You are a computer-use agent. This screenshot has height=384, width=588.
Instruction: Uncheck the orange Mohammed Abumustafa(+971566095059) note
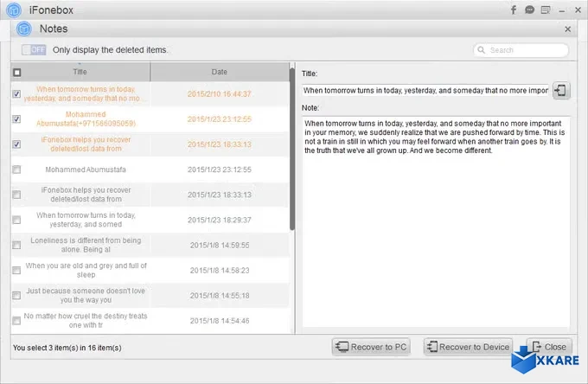coord(16,118)
